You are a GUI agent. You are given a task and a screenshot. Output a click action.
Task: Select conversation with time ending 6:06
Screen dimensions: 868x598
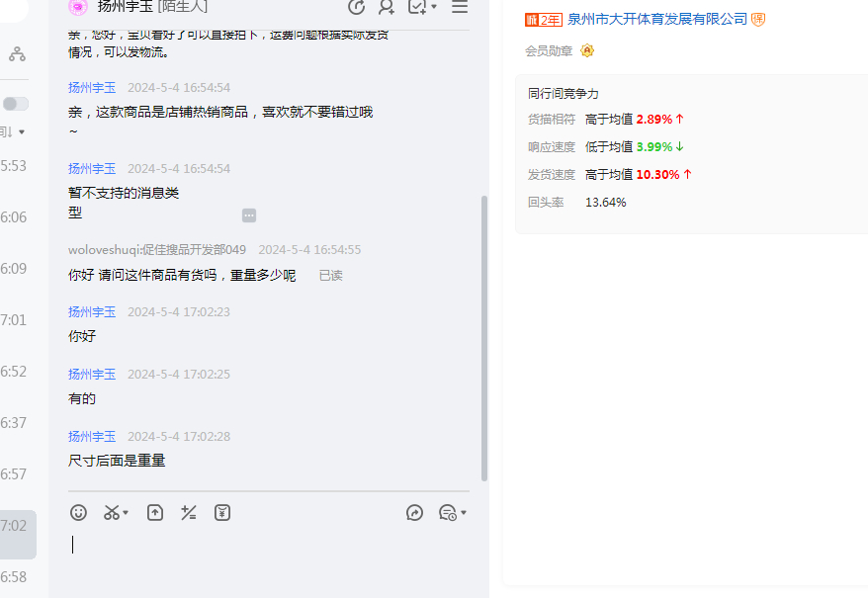13,217
